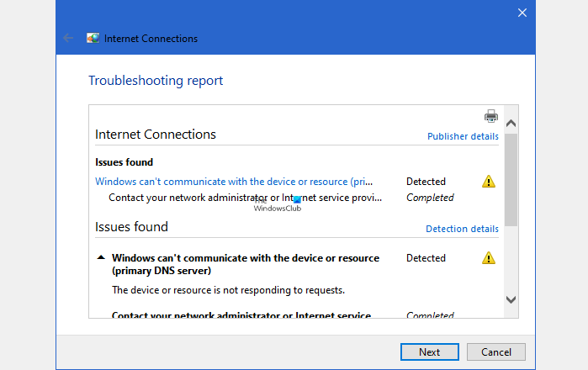The image size is (588, 370).
Task: Click the "Completed" status in the summary
Action: tap(430, 198)
